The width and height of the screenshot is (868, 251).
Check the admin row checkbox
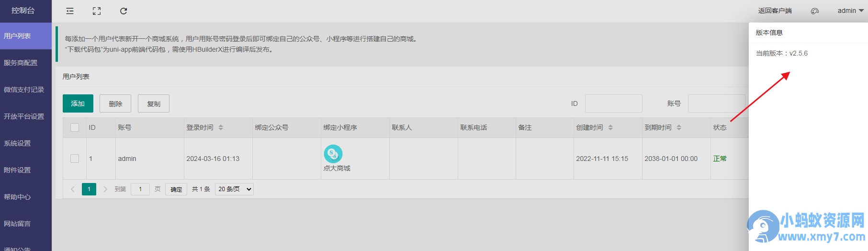75,159
